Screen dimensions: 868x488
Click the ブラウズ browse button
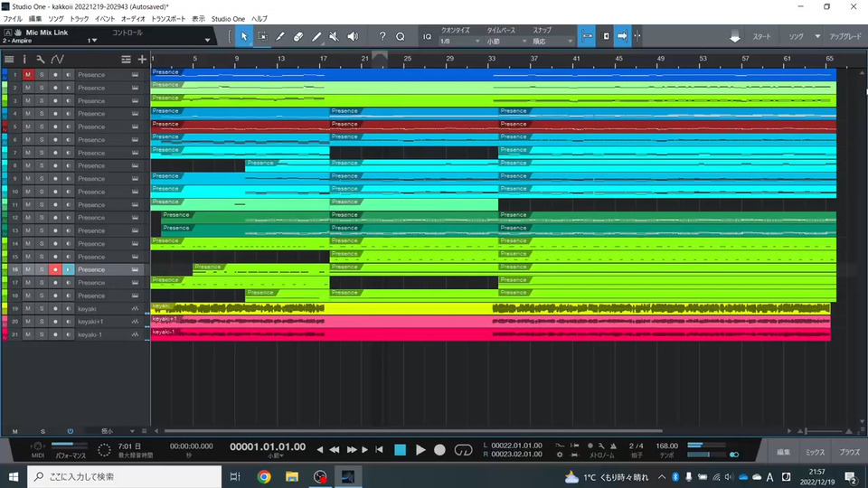[849, 451]
